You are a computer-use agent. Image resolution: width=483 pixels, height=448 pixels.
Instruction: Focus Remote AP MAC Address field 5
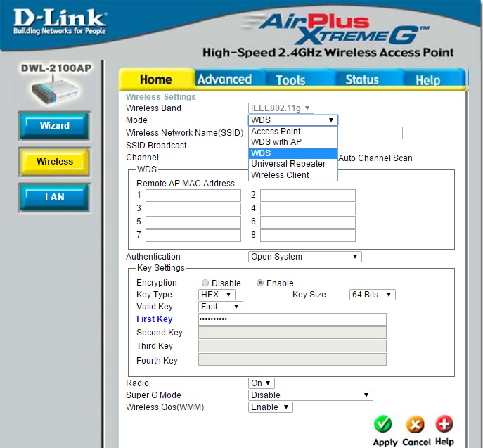[x=193, y=222]
